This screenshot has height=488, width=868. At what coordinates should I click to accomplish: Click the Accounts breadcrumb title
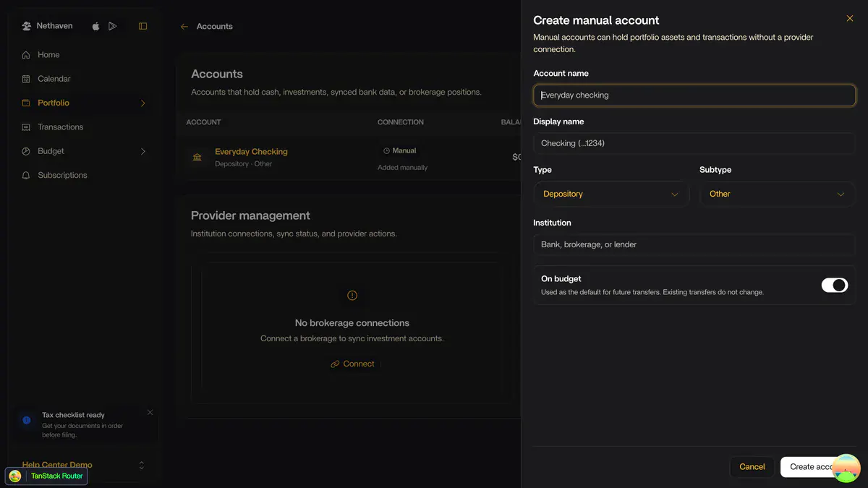point(215,27)
